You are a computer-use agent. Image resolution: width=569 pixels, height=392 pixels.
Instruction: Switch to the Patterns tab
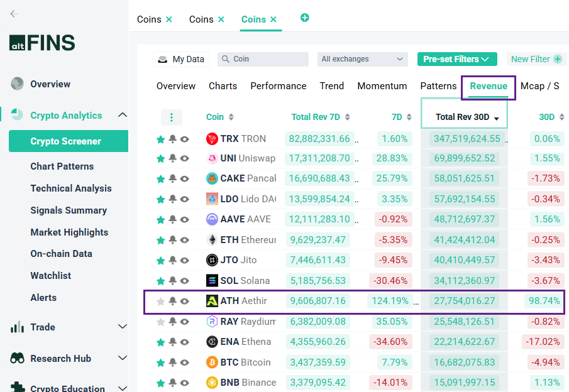[438, 86]
